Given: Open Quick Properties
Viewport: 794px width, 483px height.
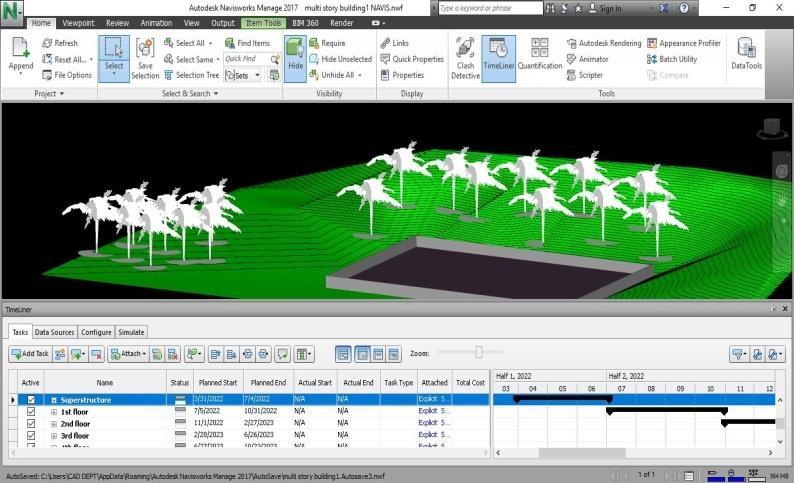Looking at the screenshot, I should [x=412, y=59].
